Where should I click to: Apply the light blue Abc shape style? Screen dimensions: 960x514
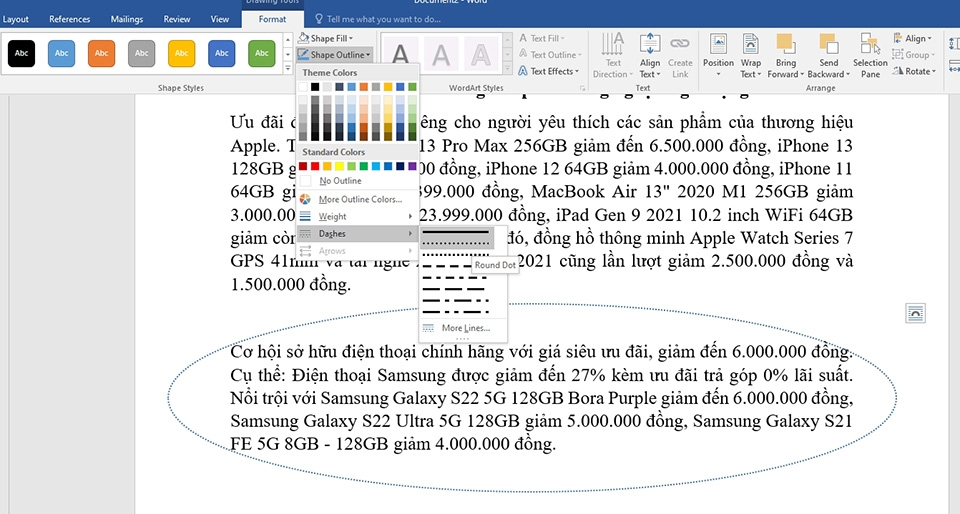[61, 53]
